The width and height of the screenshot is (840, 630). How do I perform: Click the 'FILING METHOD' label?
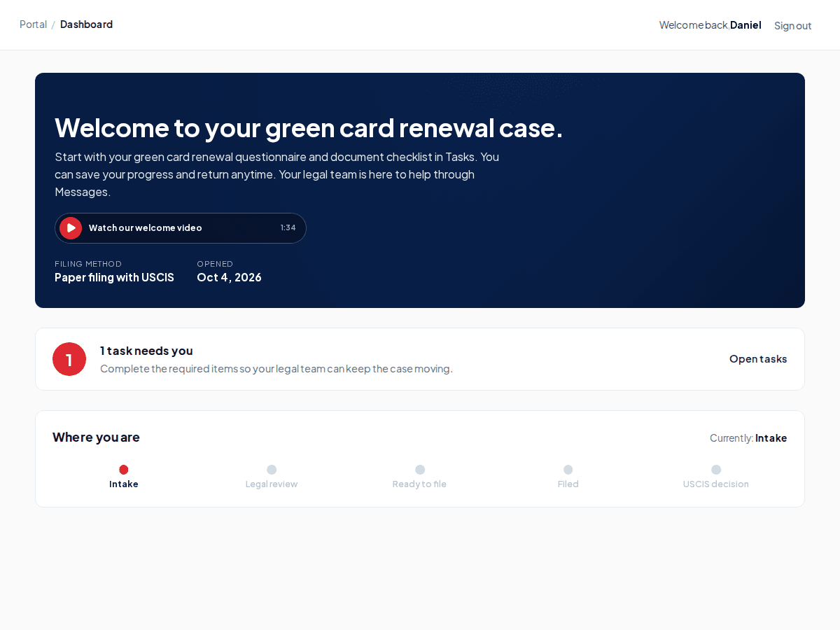(x=88, y=264)
